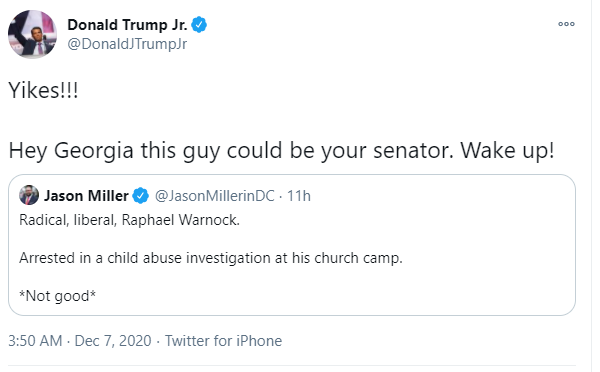Click the 'Arrested in a child abuse investigation' line

[211, 258]
